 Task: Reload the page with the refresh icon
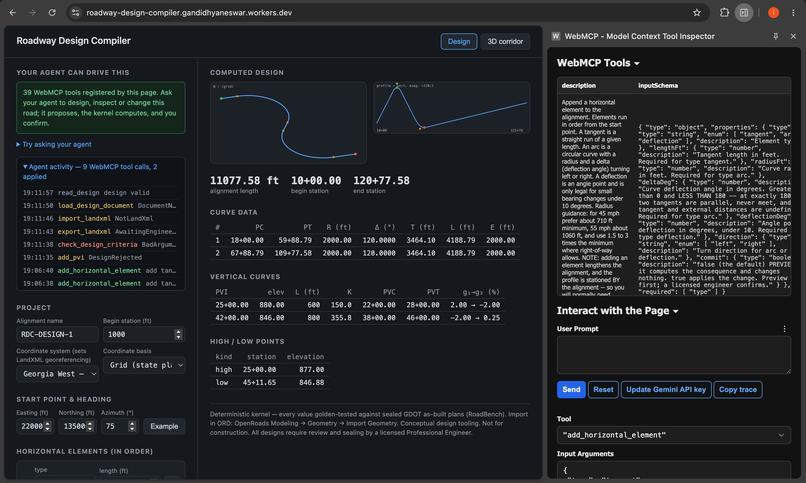[52, 13]
